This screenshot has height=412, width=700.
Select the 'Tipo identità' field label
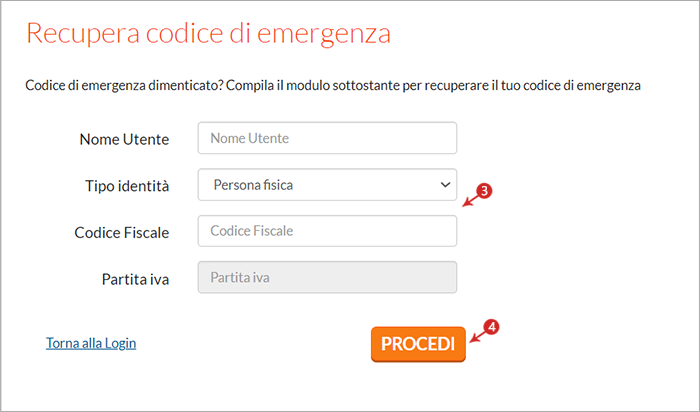pyautogui.click(x=127, y=186)
